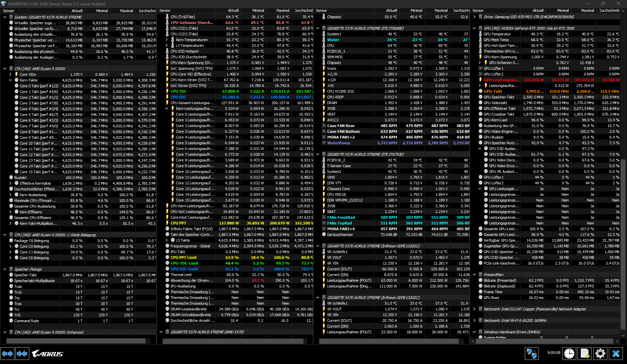Close sensors with the blue X icon

pyautogui.click(x=616, y=354)
